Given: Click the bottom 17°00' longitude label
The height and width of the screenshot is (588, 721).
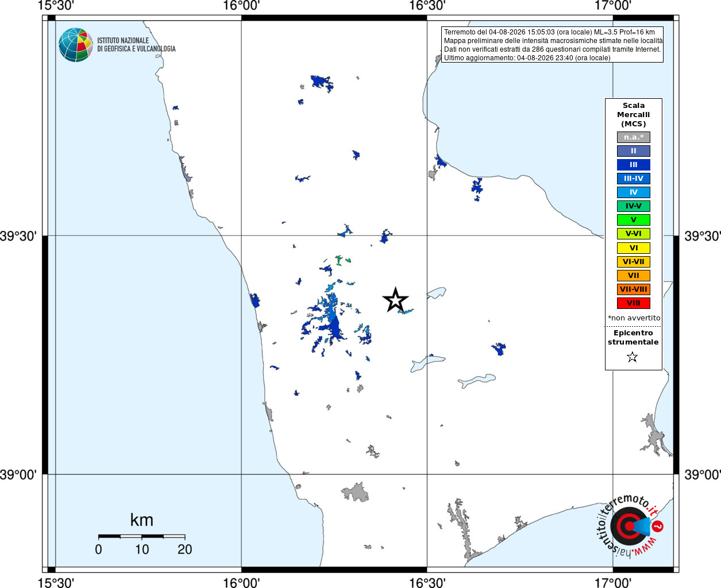Looking at the screenshot, I should (613, 582).
